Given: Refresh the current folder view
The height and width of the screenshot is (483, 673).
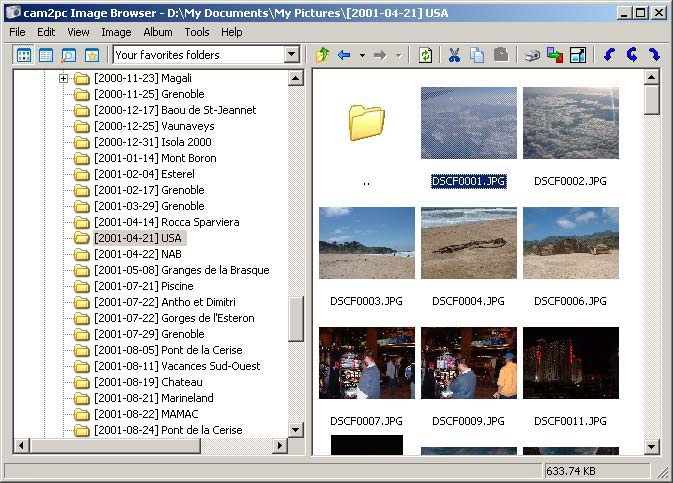Looking at the screenshot, I should (425, 55).
